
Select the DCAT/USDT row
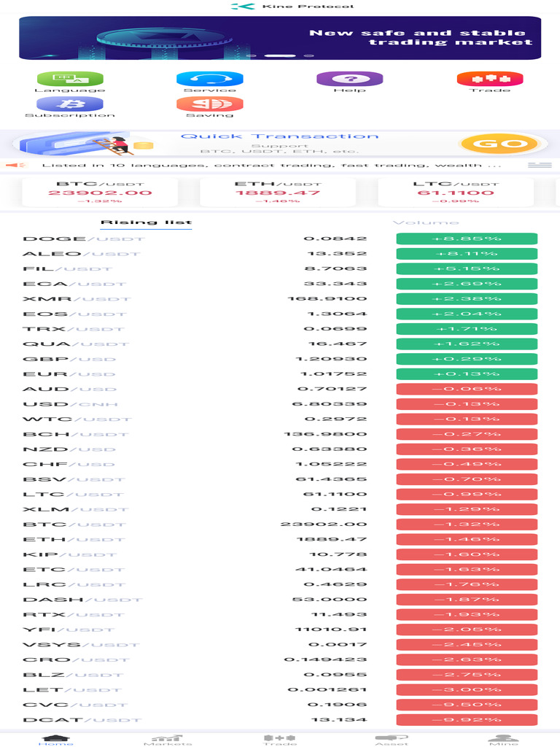[280, 720]
